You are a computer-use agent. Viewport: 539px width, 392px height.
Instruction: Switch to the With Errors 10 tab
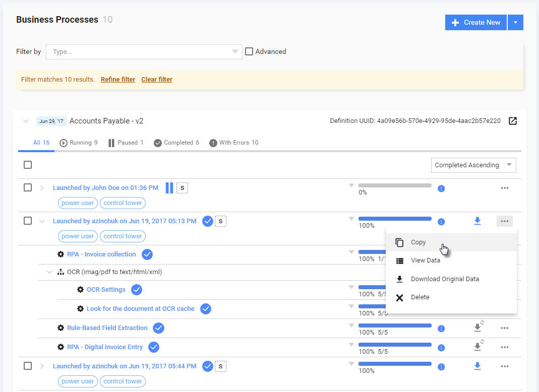(x=234, y=143)
